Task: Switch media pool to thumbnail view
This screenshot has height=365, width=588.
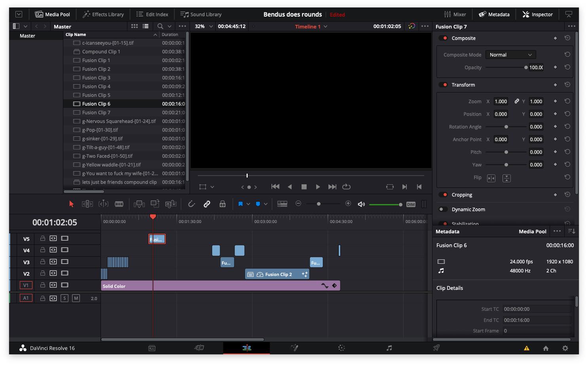Action: pyautogui.click(x=135, y=26)
